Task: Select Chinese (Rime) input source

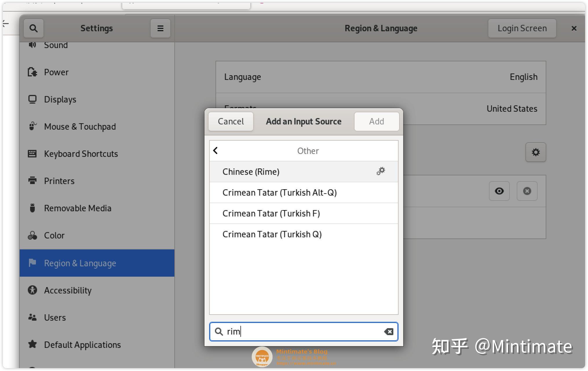Action: pyautogui.click(x=251, y=172)
